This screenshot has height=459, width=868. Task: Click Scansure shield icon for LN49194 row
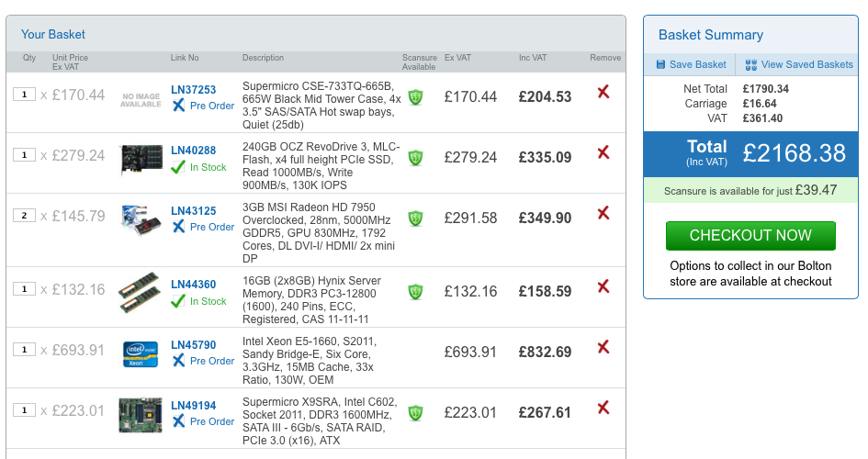pyautogui.click(x=416, y=413)
